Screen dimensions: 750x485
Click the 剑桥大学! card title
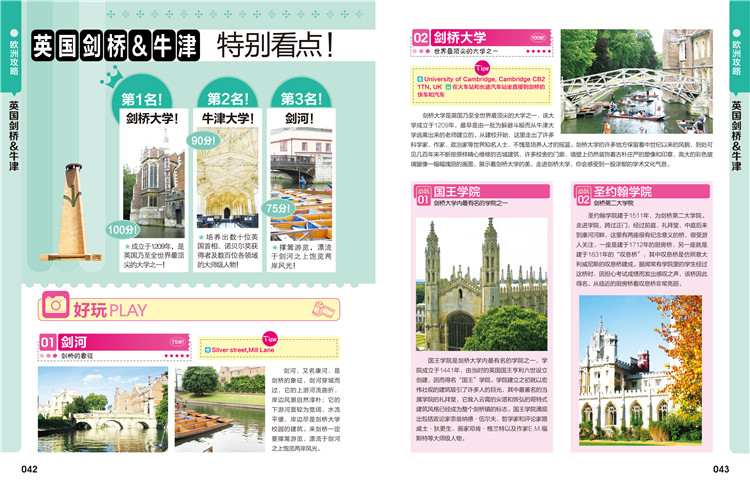click(152, 118)
